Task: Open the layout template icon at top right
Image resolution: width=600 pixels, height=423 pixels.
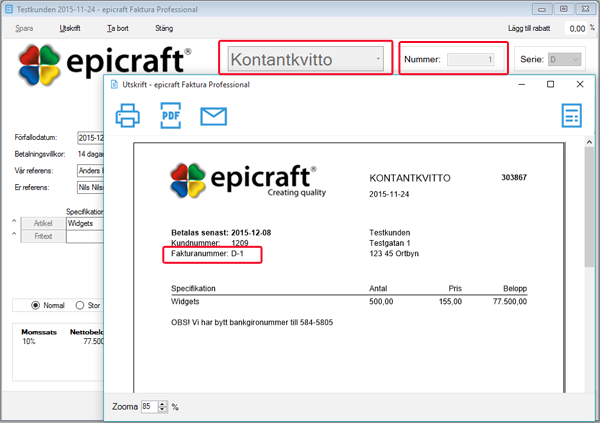Action: [572, 115]
